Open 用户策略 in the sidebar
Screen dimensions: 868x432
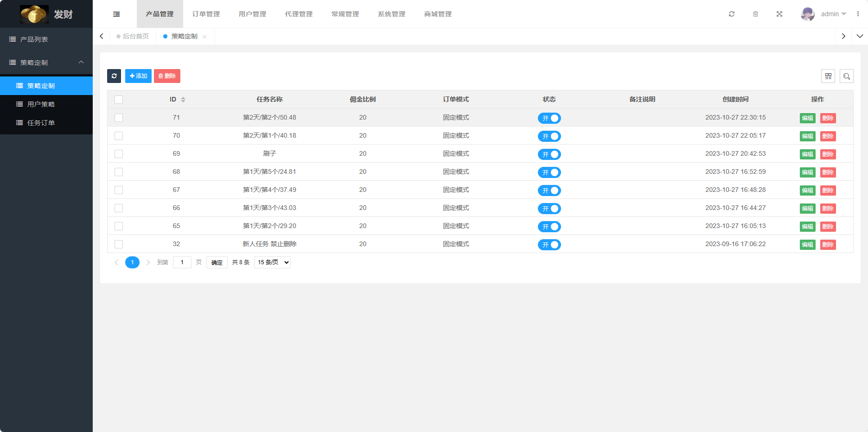pos(46,104)
